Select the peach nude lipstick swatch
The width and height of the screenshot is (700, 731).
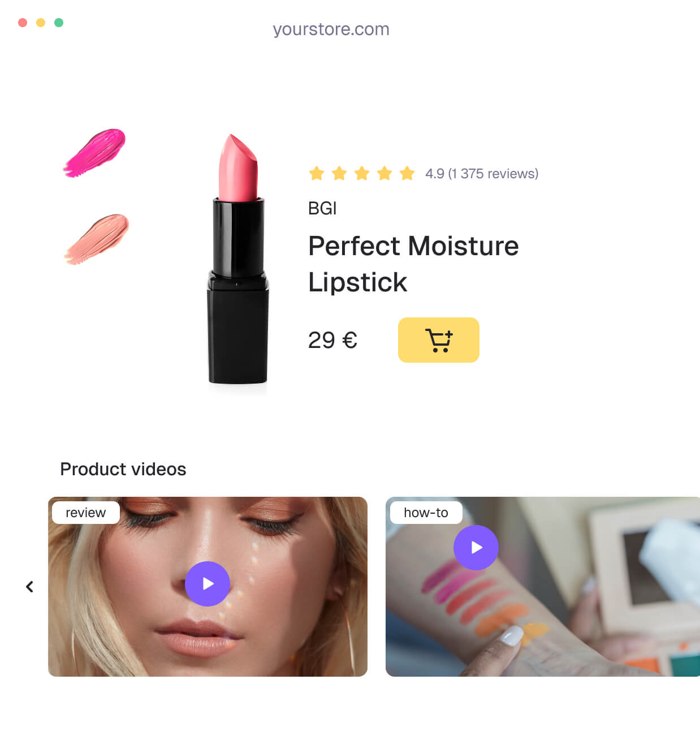click(x=97, y=239)
